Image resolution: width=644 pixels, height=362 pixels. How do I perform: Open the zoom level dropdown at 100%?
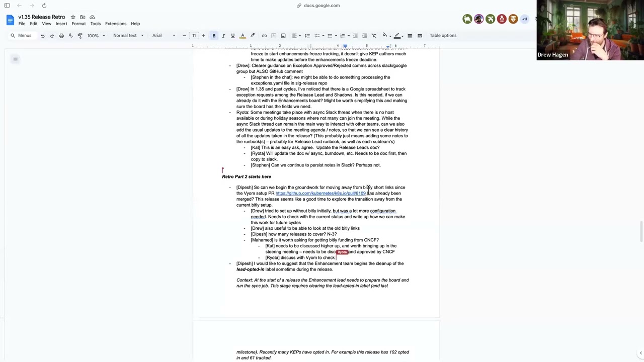pos(96,36)
